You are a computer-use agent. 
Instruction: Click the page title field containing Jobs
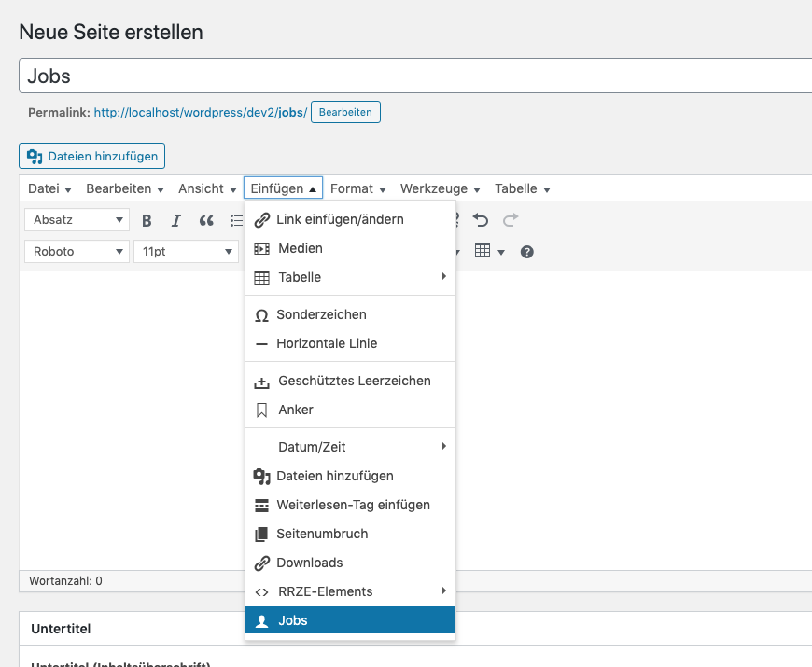pyautogui.click(x=411, y=76)
